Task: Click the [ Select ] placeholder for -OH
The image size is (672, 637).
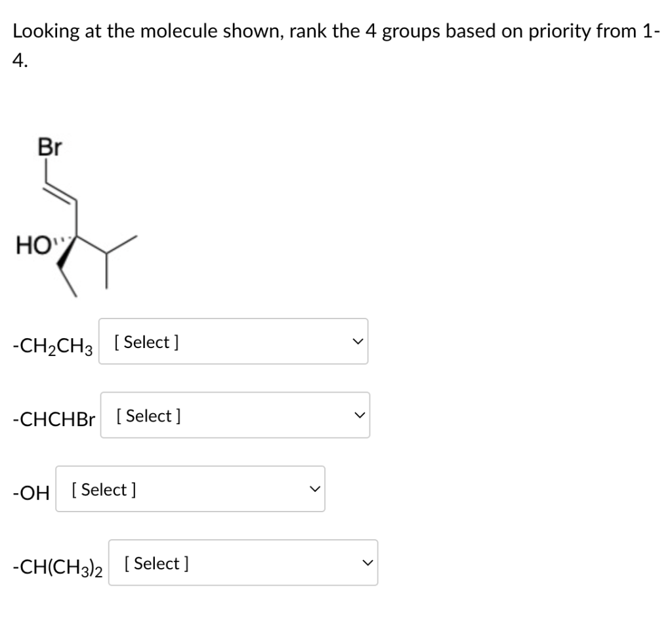Action: 104,489
